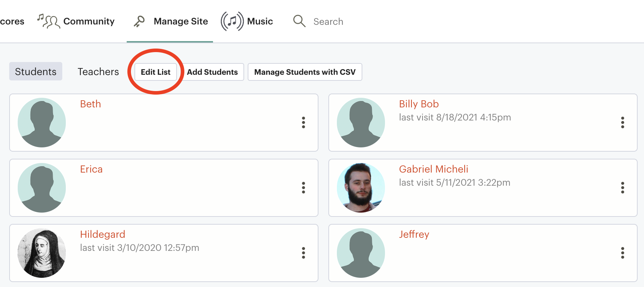Open the Billy Bob name link

[x=419, y=104]
